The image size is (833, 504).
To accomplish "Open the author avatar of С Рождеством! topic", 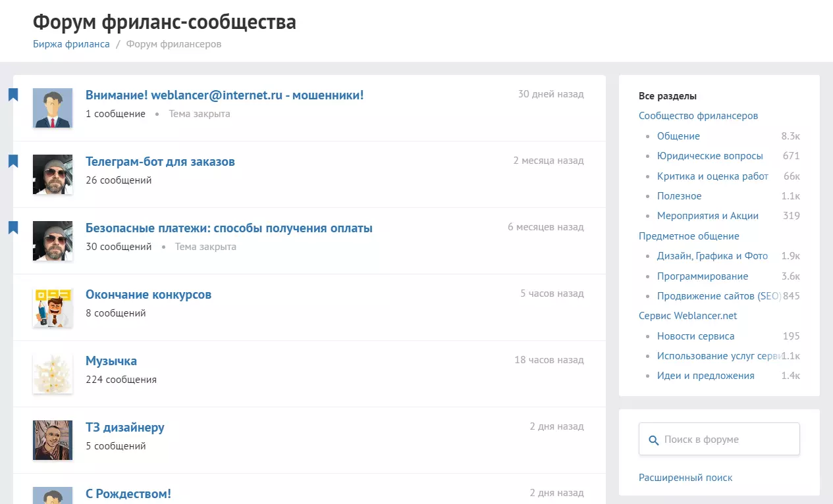I will click(x=53, y=495).
